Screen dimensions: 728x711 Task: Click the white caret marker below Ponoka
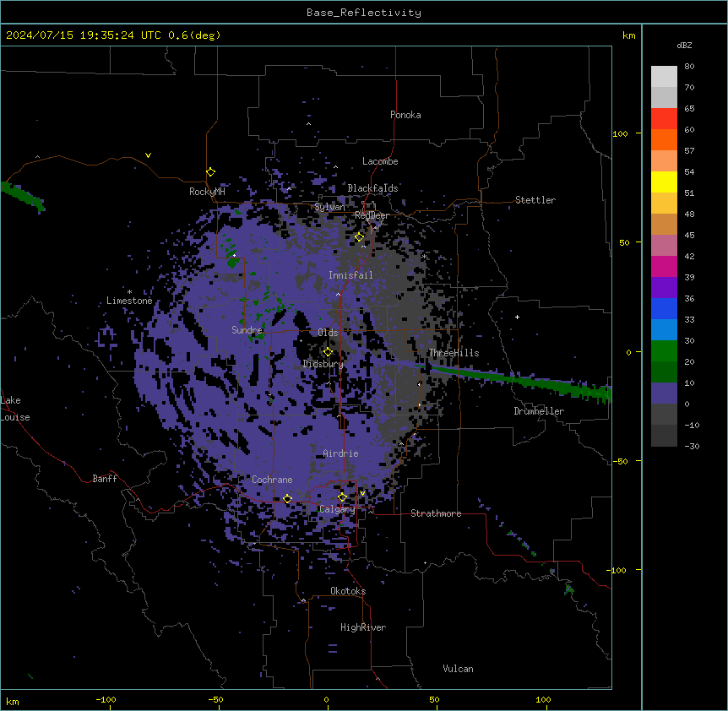pyautogui.click(x=309, y=124)
